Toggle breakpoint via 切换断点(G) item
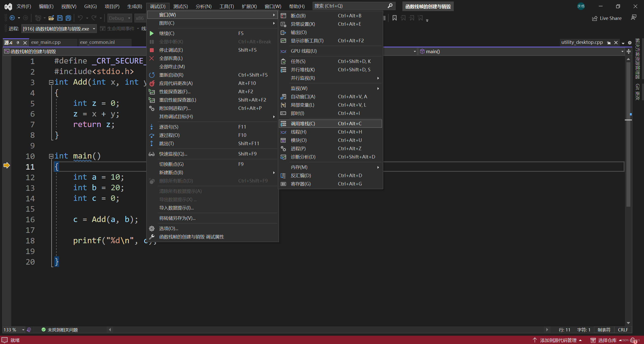The height and width of the screenshot is (344, 644). pyautogui.click(x=171, y=164)
